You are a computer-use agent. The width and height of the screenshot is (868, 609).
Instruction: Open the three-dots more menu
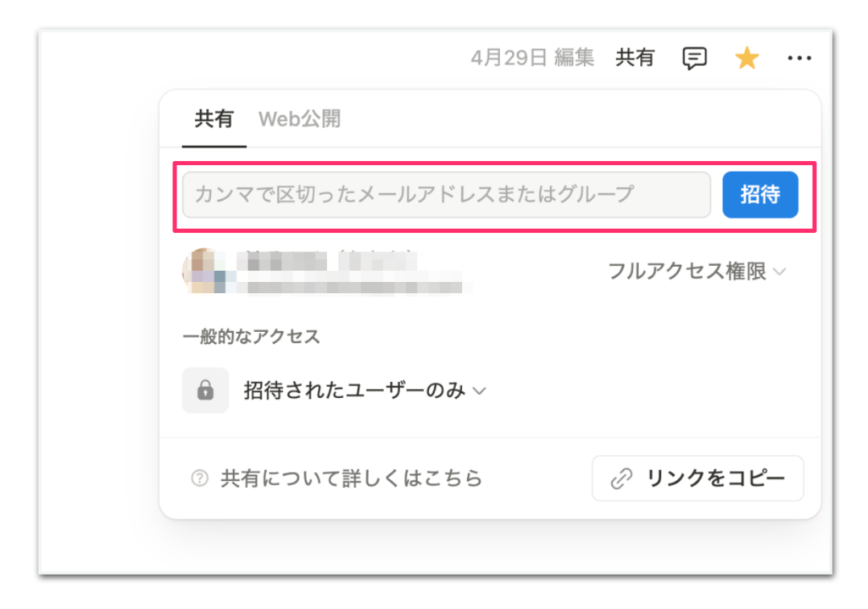pos(799,58)
